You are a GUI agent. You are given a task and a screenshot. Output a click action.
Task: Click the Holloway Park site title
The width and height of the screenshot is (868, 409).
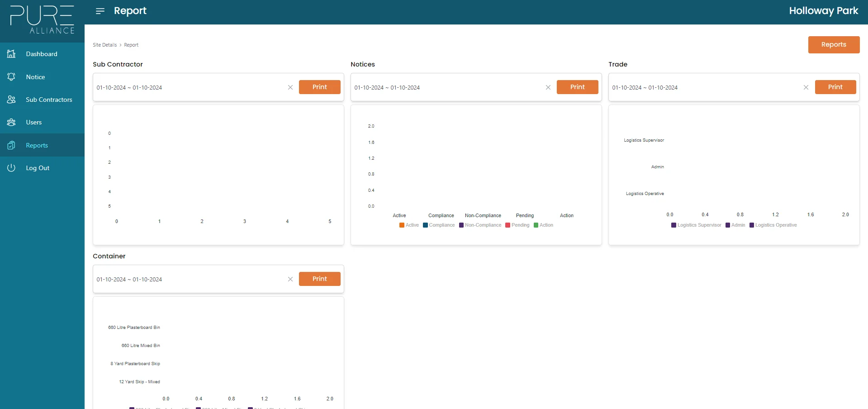[x=823, y=11]
